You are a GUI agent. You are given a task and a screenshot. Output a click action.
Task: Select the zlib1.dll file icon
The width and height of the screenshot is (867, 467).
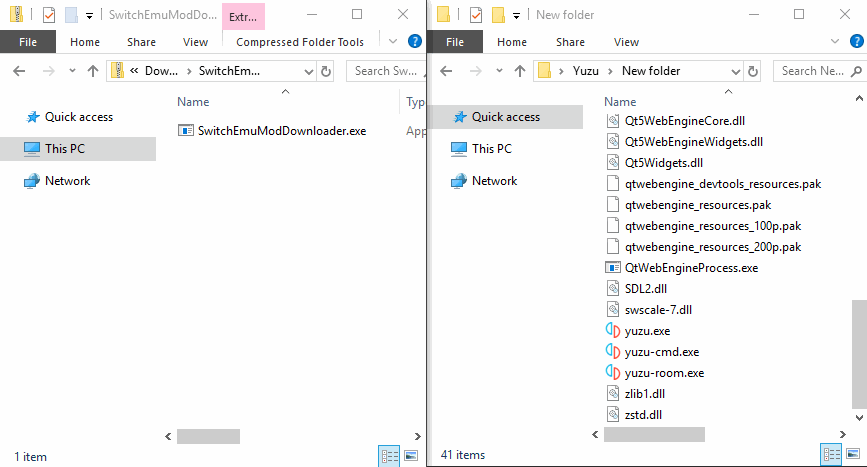(613, 393)
